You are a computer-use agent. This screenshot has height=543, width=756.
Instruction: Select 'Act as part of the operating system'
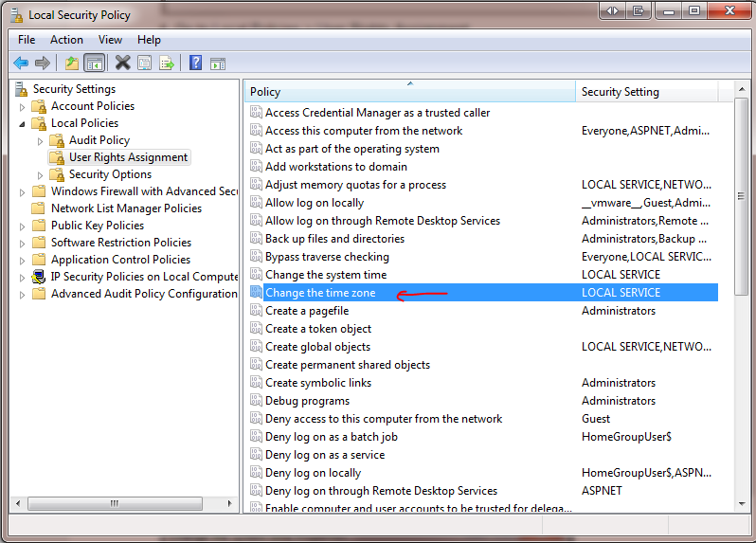pos(352,149)
